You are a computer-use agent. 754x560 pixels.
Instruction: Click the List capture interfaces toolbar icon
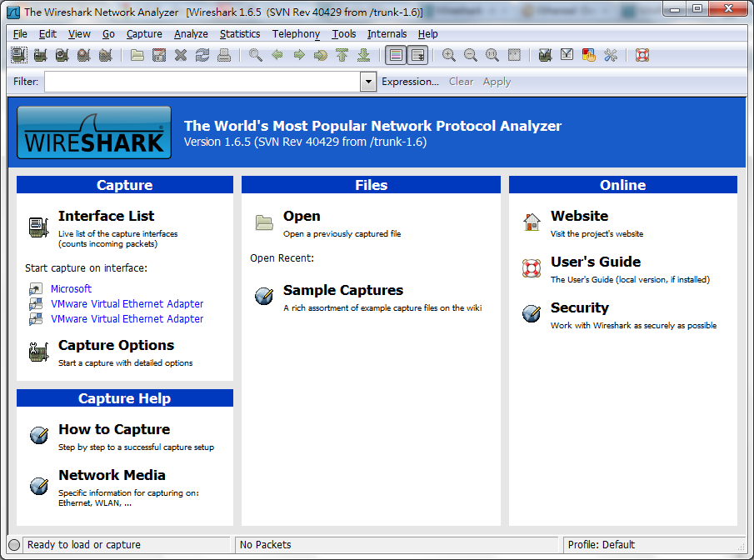point(19,55)
